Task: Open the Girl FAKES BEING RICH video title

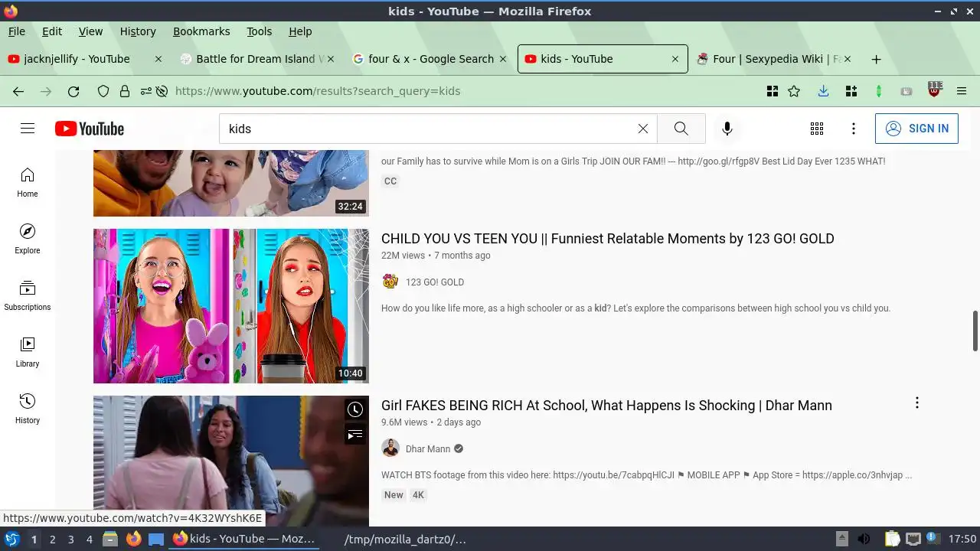Action: pos(606,406)
